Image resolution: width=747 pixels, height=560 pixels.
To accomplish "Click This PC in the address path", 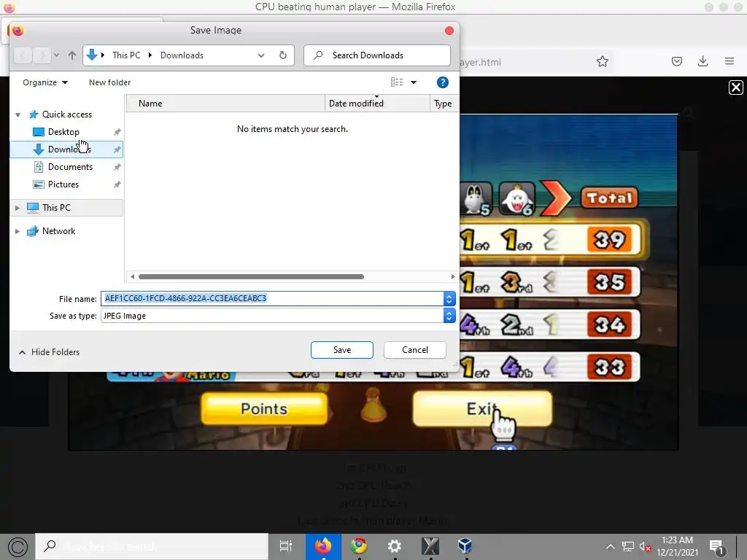I will 126,55.
